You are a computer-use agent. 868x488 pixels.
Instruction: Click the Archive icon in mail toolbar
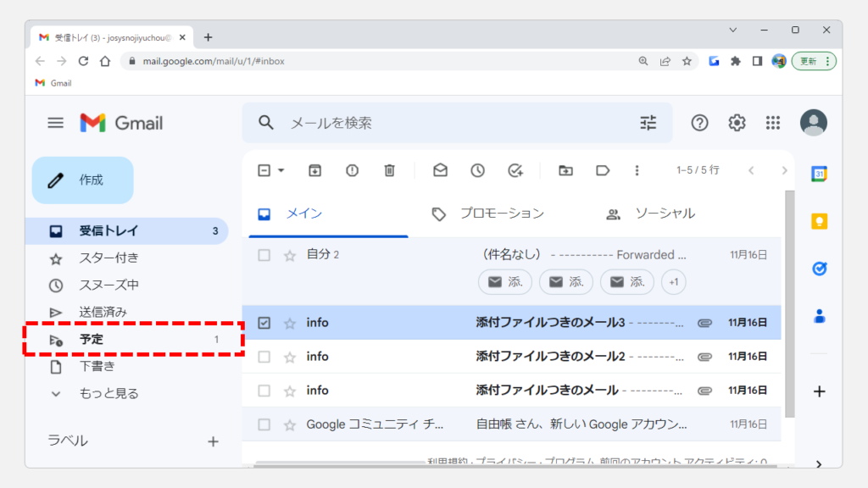(x=314, y=170)
